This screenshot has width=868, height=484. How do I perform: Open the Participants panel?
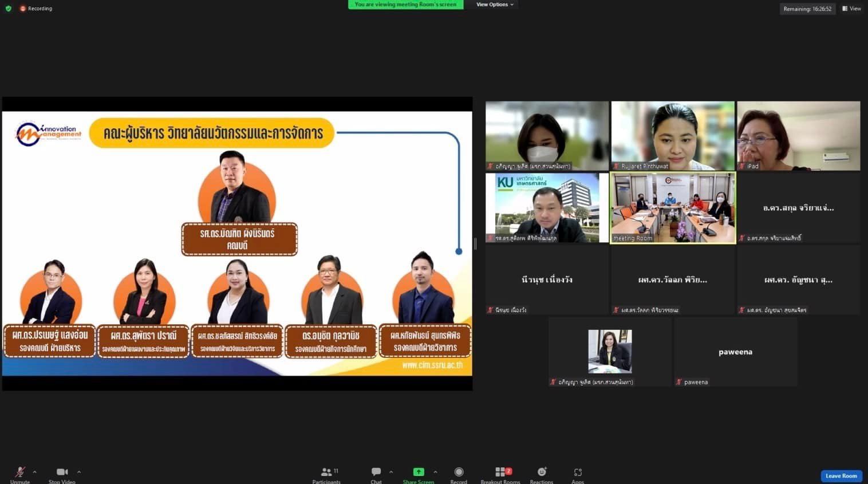pos(326,473)
